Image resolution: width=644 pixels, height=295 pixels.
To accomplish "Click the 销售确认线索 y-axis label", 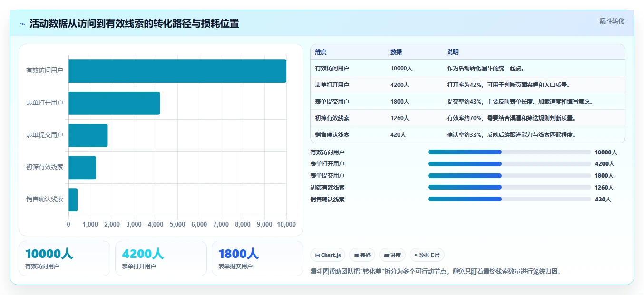I will (x=45, y=200).
